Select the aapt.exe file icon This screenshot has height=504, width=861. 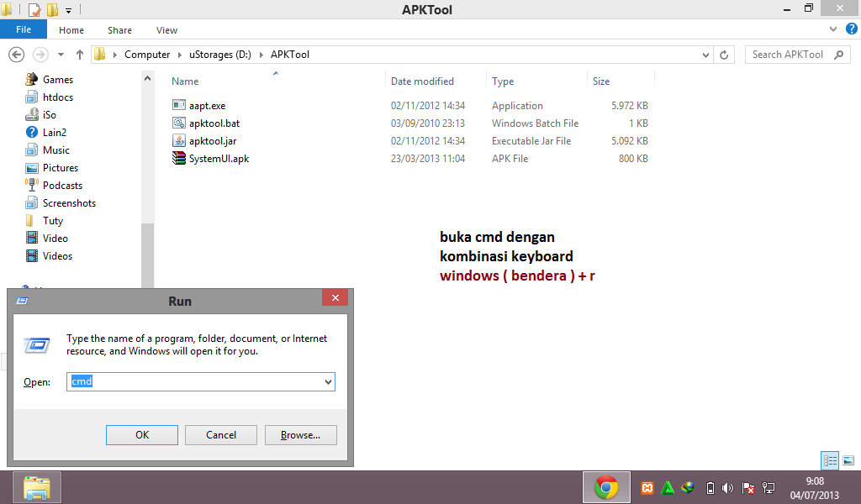click(179, 105)
